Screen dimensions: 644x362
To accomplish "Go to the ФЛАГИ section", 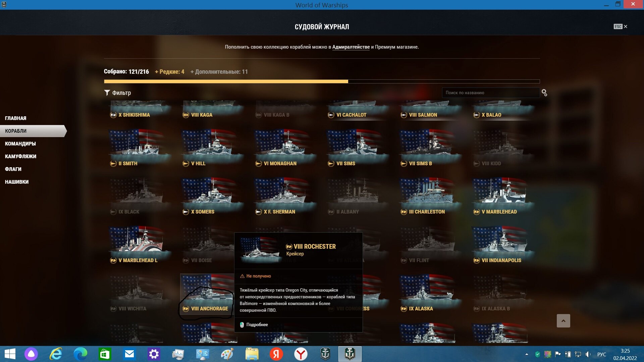I will pyautogui.click(x=13, y=169).
